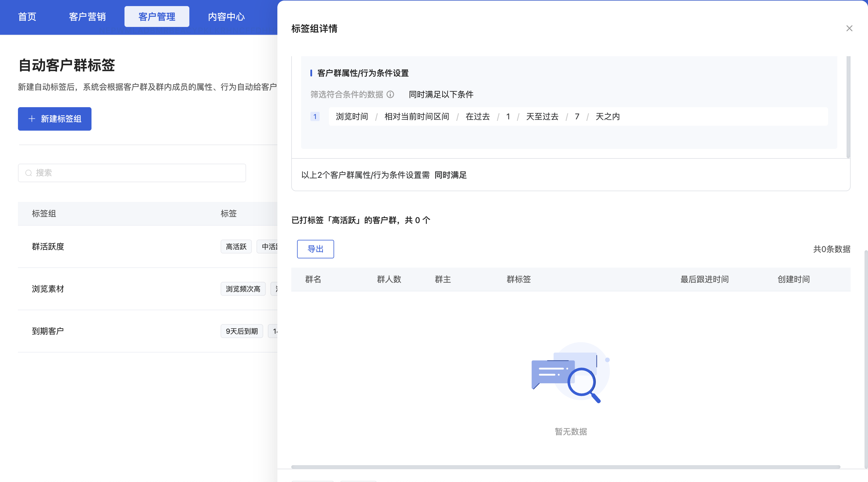This screenshot has width=868, height=482.
Task: Click the 同时满足以下条件 text
Action: [x=441, y=94]
